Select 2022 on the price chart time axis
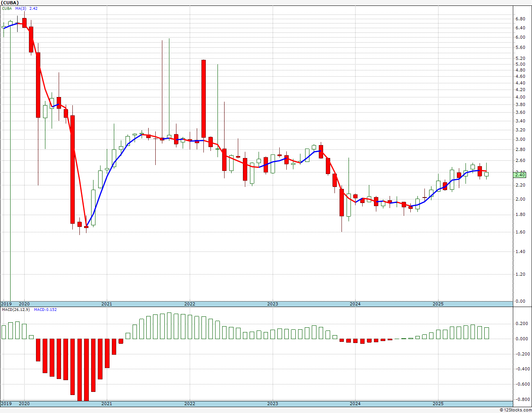Screen dimensions: 532x413 coord(190,304)
